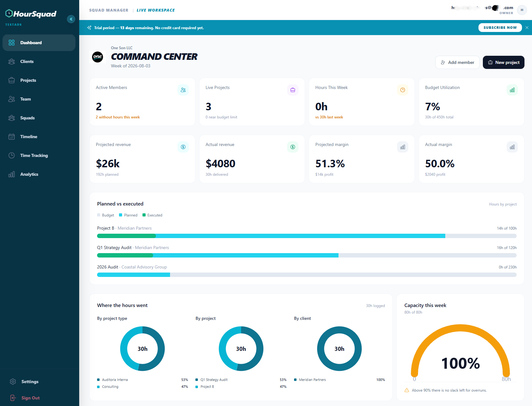
Task: Click the Dashboard grid icon
Action: click(12, 43)
